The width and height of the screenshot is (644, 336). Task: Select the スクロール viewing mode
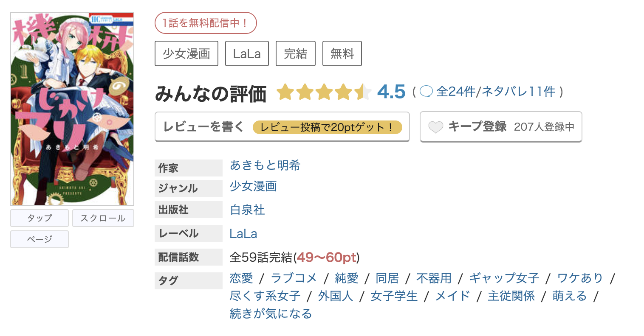[103, 218]
